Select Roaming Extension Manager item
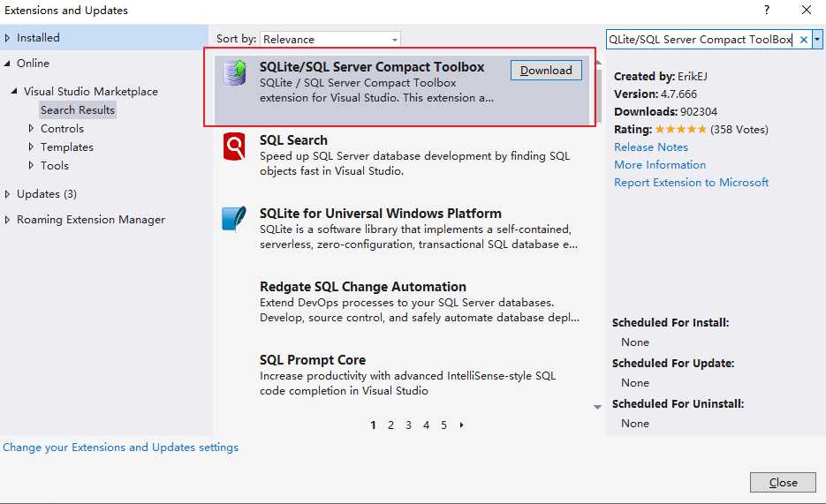 coord(91,220)
